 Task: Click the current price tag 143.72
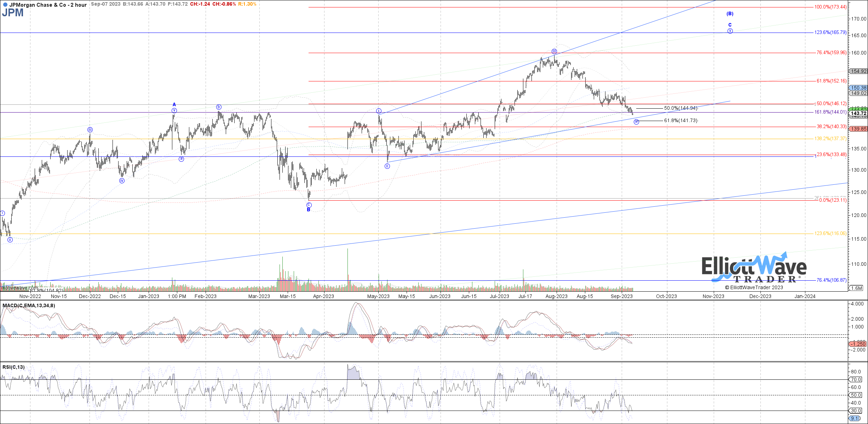coord(858,114)
